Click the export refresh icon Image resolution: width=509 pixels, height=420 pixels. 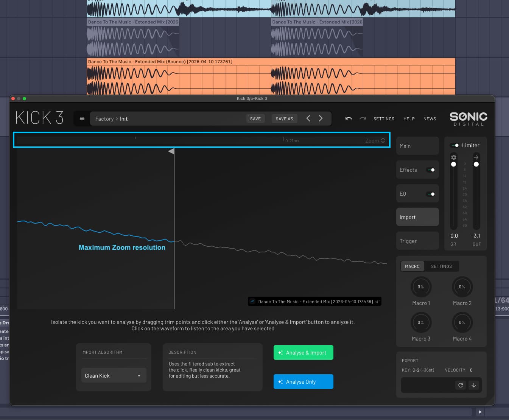461,385
